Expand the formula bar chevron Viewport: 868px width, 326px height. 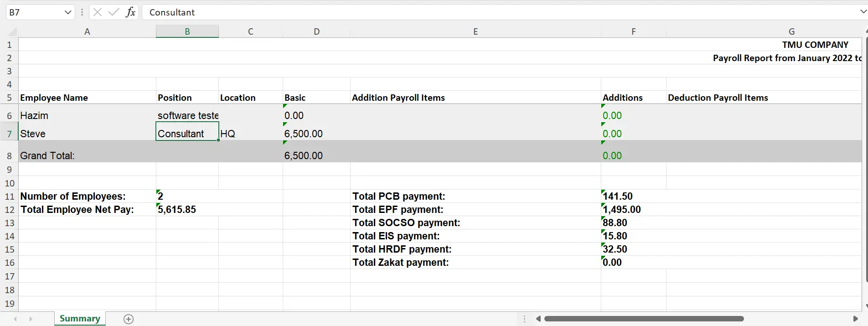click(x=863, y=12)
